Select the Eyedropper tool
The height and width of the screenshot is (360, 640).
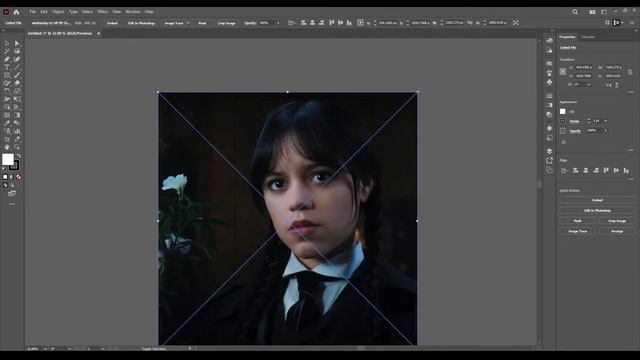pos(7,123)
